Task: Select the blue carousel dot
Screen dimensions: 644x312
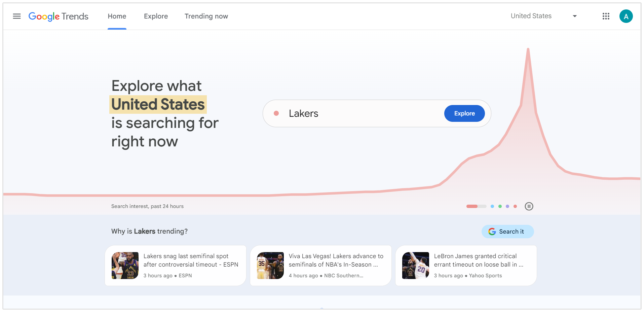Action: (x=492, y=206)
